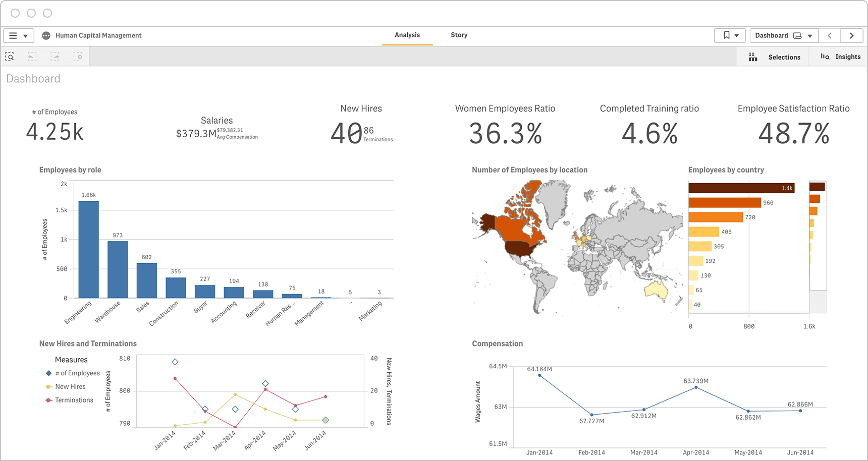Click the 1.4k bar in Employees by country
The height and width of the screenshot is (461, 868).
tap(741, 188)
